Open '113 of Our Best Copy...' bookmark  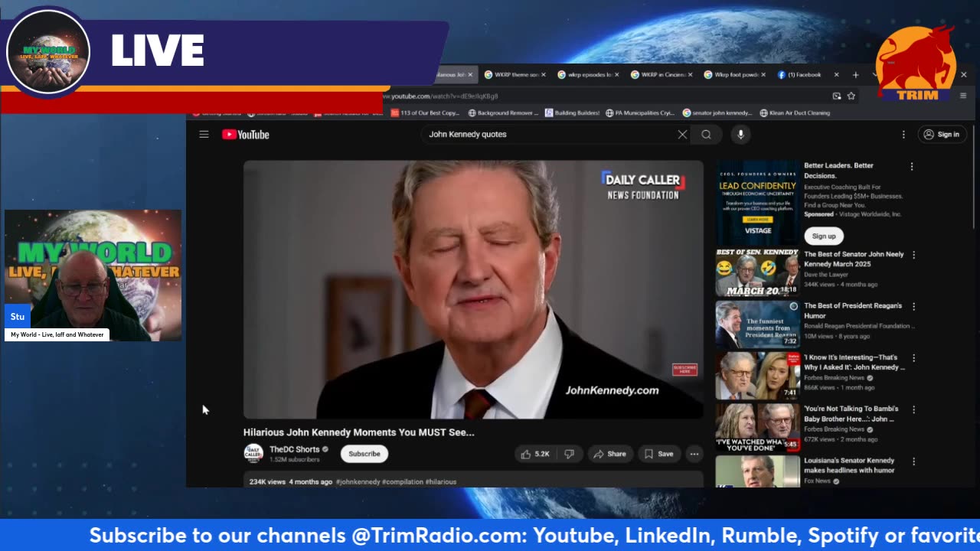point(425,113)
